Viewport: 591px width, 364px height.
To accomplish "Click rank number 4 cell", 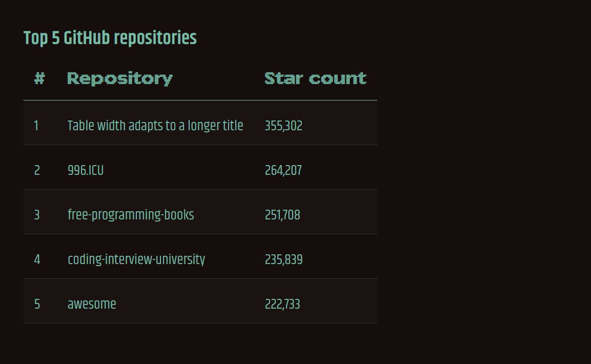I will [37, 259].
